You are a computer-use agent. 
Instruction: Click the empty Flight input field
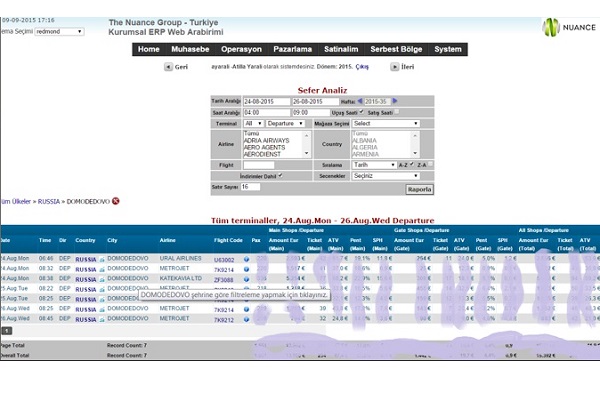259,165
